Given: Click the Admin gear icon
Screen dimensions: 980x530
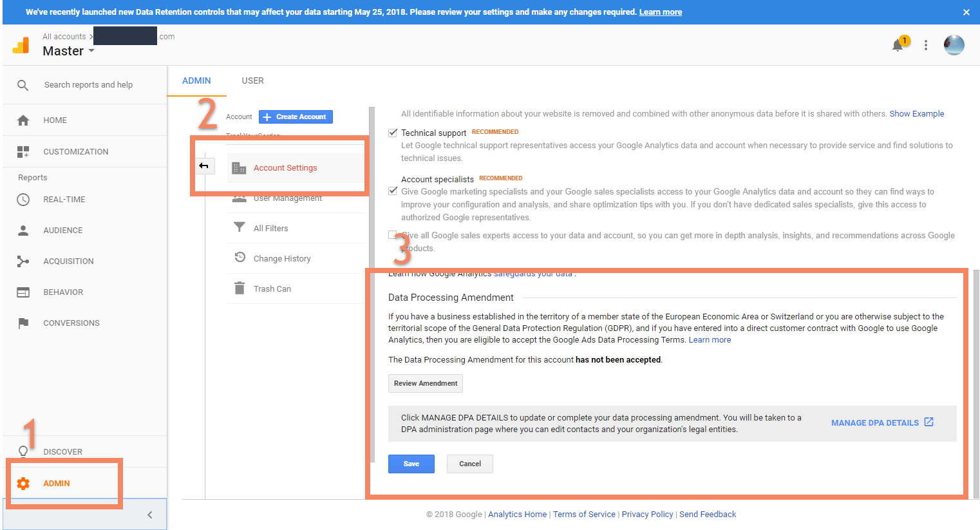Looking at the screenshot, I should [x=23, y=484].
